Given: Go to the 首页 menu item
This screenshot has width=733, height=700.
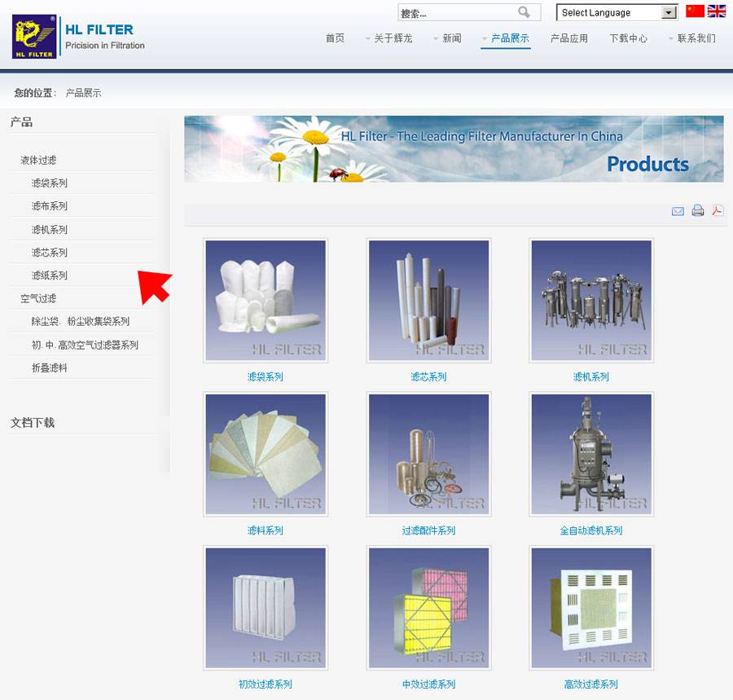Looking at the screenshot, I should (335, 38).
